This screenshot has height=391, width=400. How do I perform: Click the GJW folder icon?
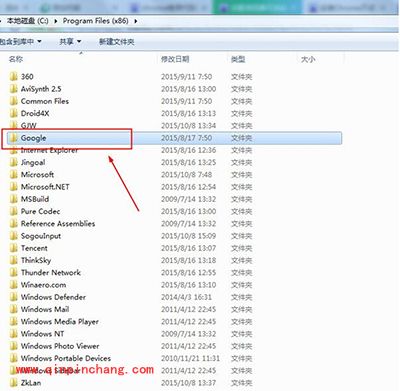[x=14, y=126]
